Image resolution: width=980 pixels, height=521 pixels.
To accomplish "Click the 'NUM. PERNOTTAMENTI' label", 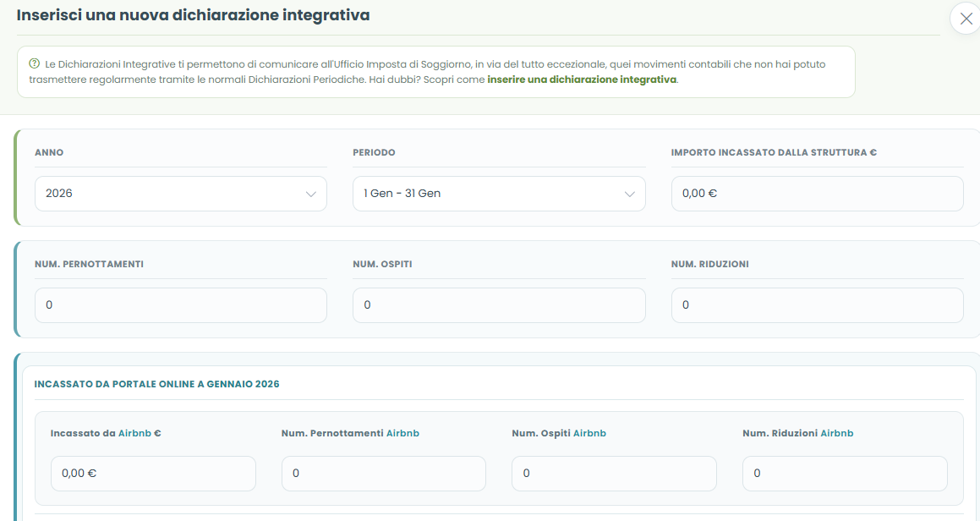I will pos(89,264).
